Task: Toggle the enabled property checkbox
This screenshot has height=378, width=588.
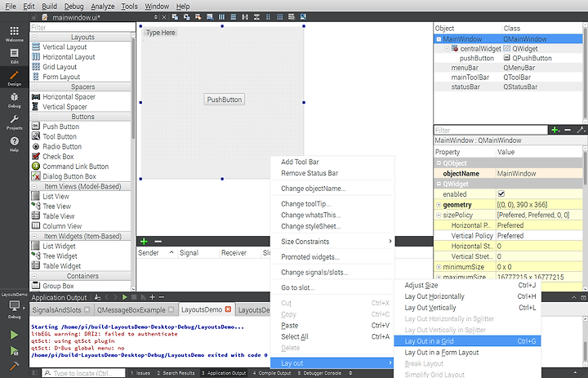Action: 501,193
